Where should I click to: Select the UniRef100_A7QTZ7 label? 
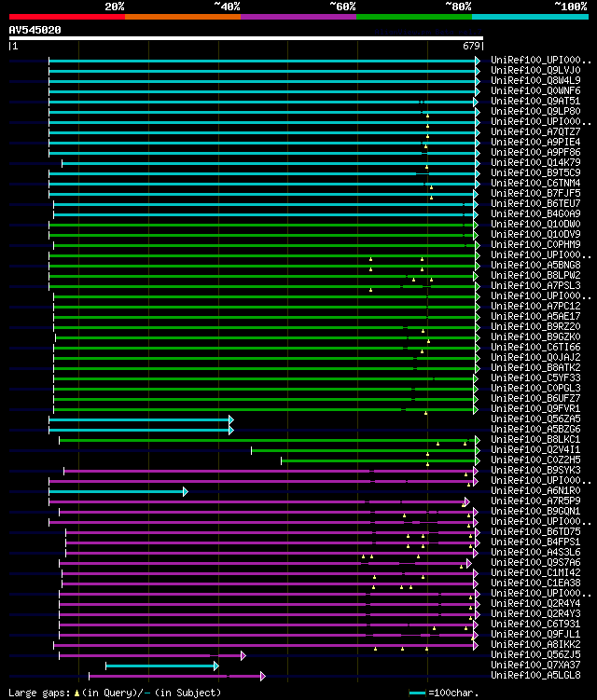click(535, 131)
